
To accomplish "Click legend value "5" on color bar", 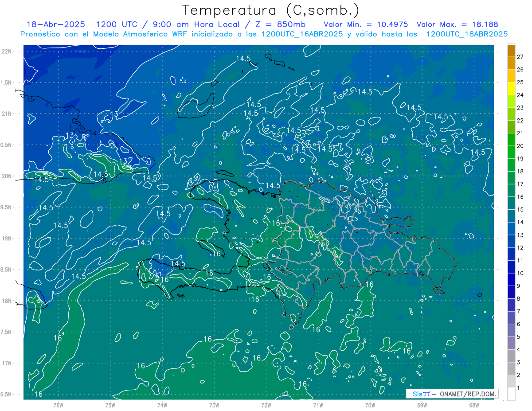I will coord(519,337).
